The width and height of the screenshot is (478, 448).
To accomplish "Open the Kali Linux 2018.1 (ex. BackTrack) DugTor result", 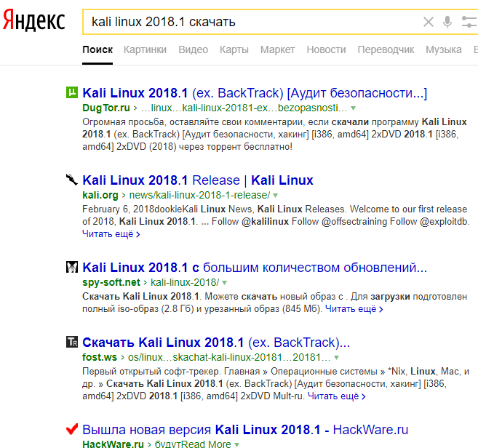I will click(255, 93).
